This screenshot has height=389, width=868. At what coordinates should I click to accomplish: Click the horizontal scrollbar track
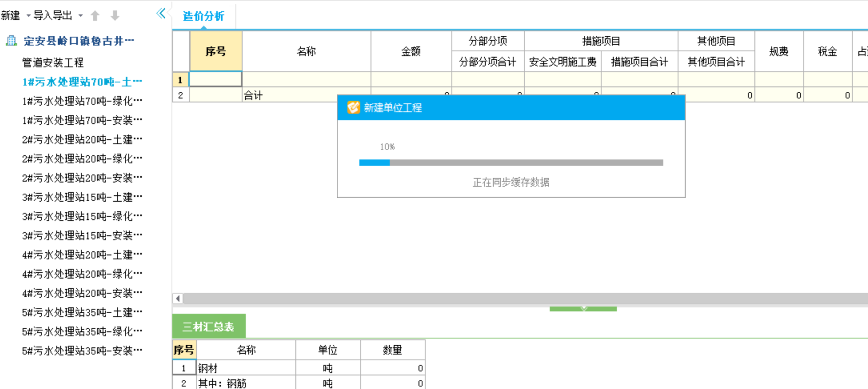click(525, 298)
